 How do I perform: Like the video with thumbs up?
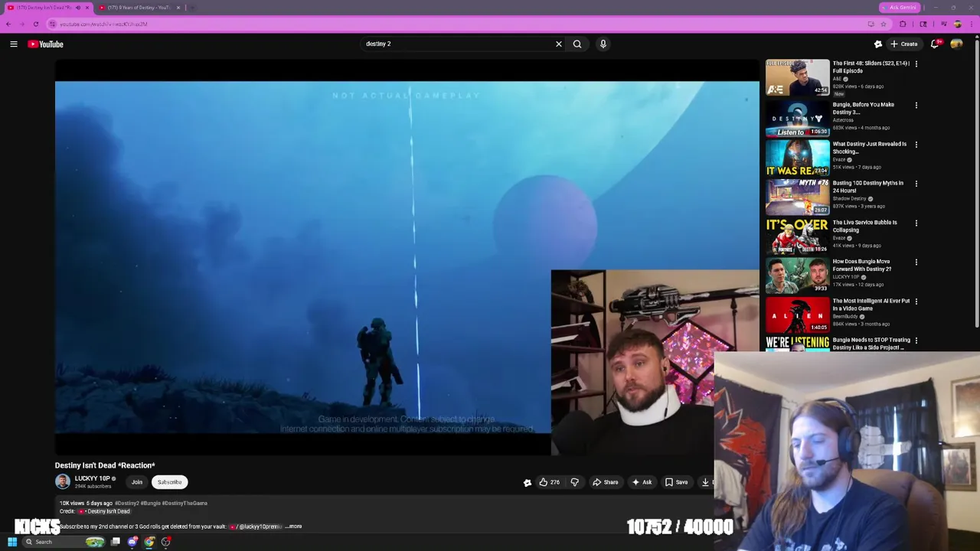pos(549,482)
